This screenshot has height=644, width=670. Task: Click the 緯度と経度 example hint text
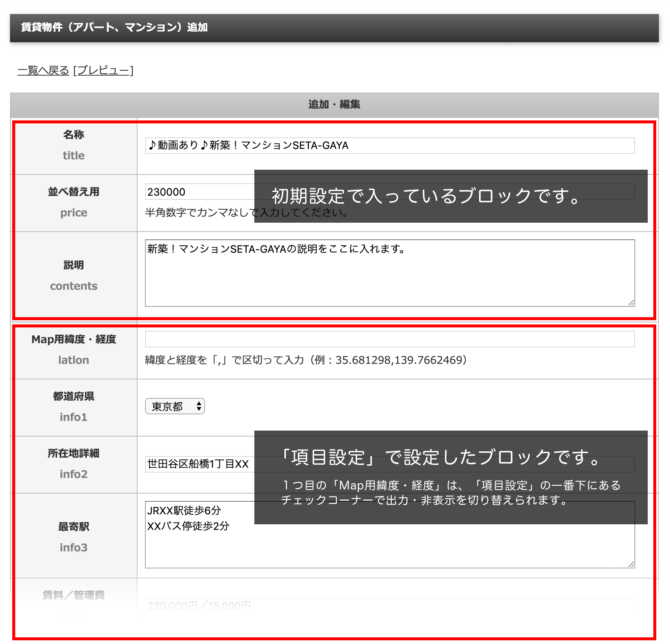pyautogui.click(x=306, y=360)
